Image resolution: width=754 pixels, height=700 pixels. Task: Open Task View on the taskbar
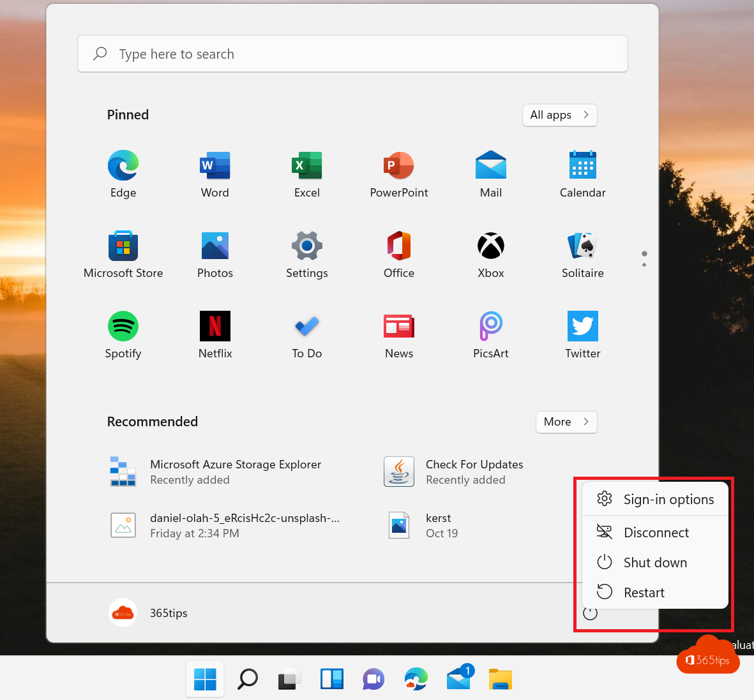click(289, 679)
